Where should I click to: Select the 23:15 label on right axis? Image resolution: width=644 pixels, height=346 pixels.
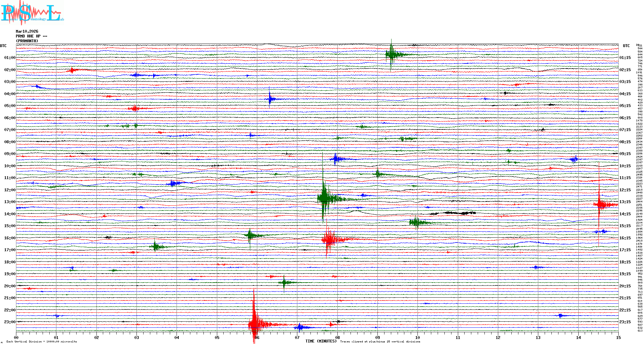625,322
